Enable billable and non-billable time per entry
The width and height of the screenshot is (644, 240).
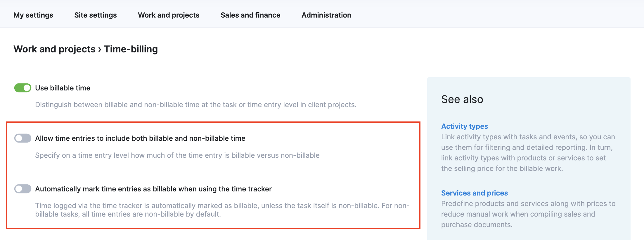pos(23,138)
